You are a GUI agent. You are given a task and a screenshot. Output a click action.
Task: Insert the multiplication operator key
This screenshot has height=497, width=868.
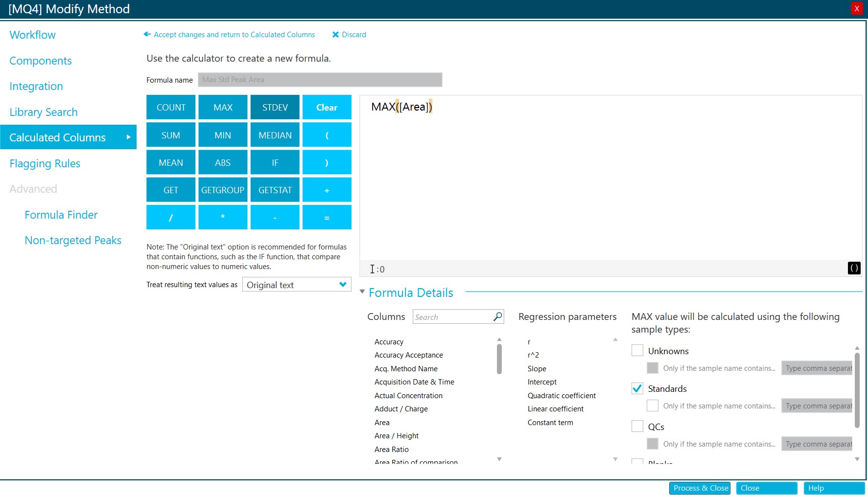[223, 217]
